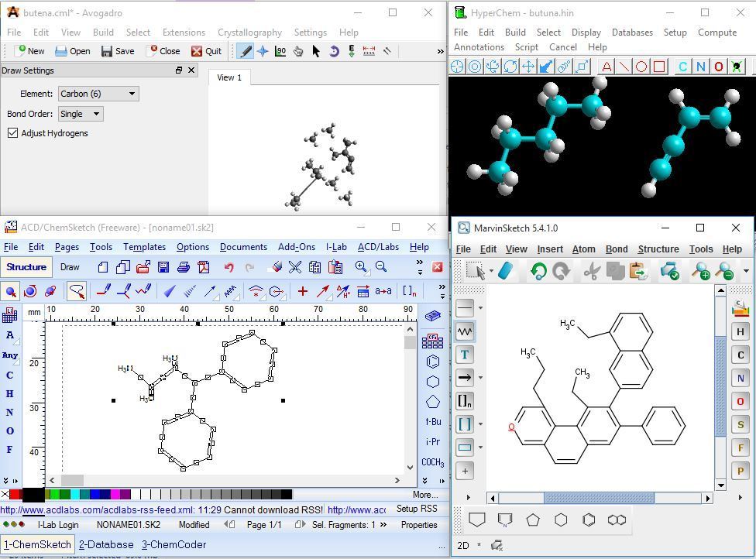Click the MarvinSketch vertical scrollbar thumb
This screenshot has height=559, width=756.
point(720,386)
